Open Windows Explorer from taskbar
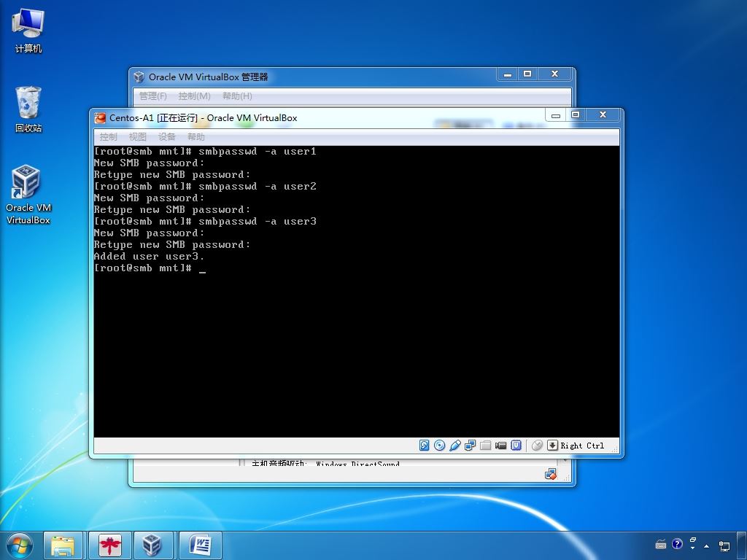 point(63,545)
